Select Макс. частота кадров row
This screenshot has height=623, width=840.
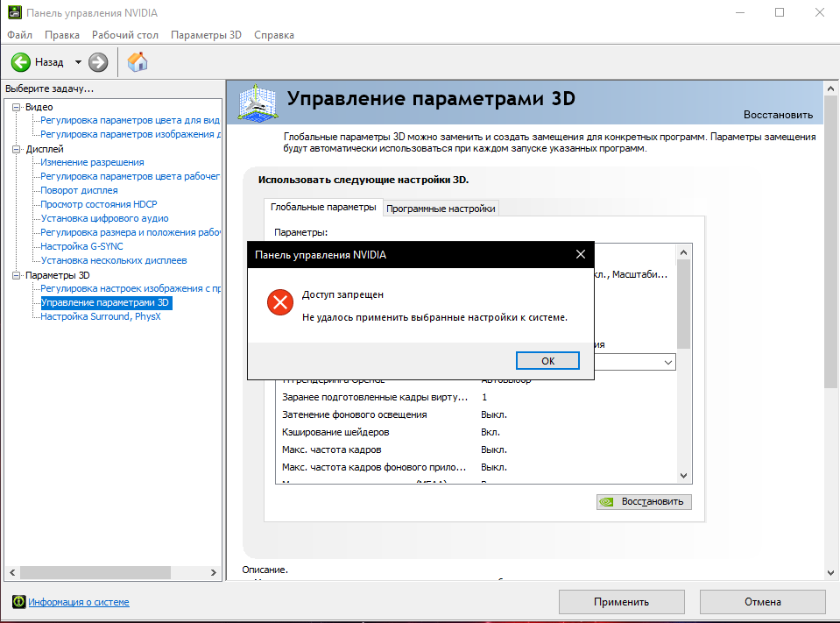[x=476, y=450]
